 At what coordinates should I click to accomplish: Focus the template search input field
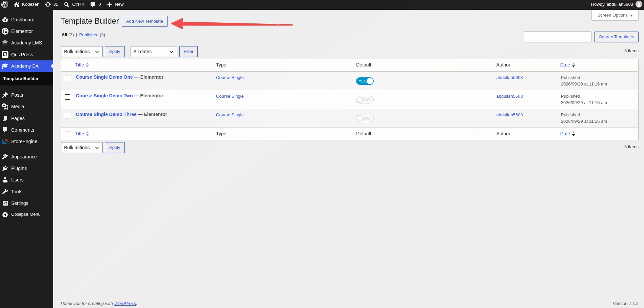tap(558, 37)
